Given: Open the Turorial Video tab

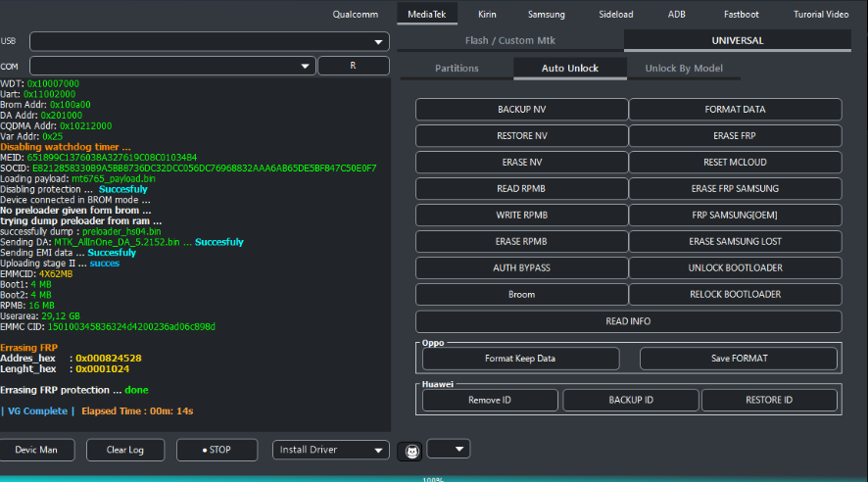Looking at the screenshot, I should click(821, 15).
